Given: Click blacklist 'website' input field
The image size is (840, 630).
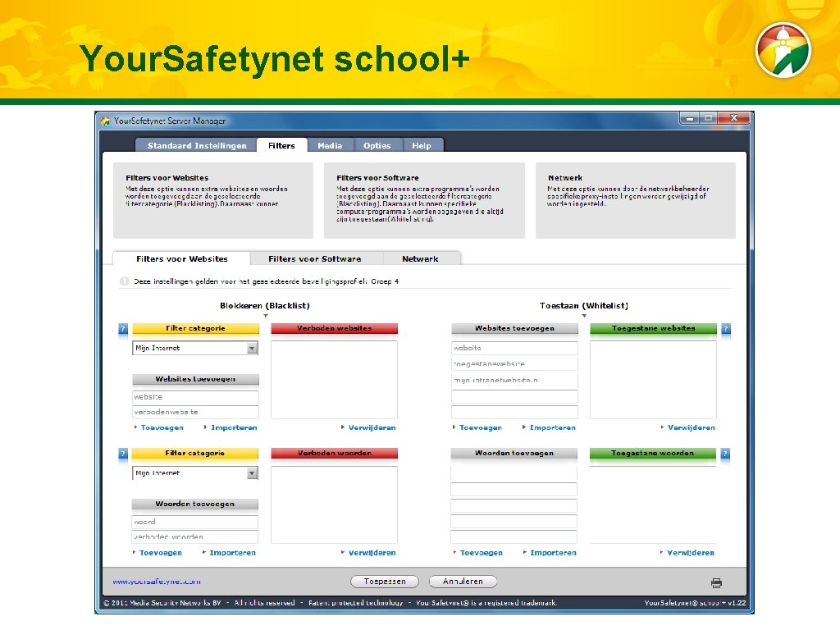Looking at the screenshot, I should click(x=195, y=397).
